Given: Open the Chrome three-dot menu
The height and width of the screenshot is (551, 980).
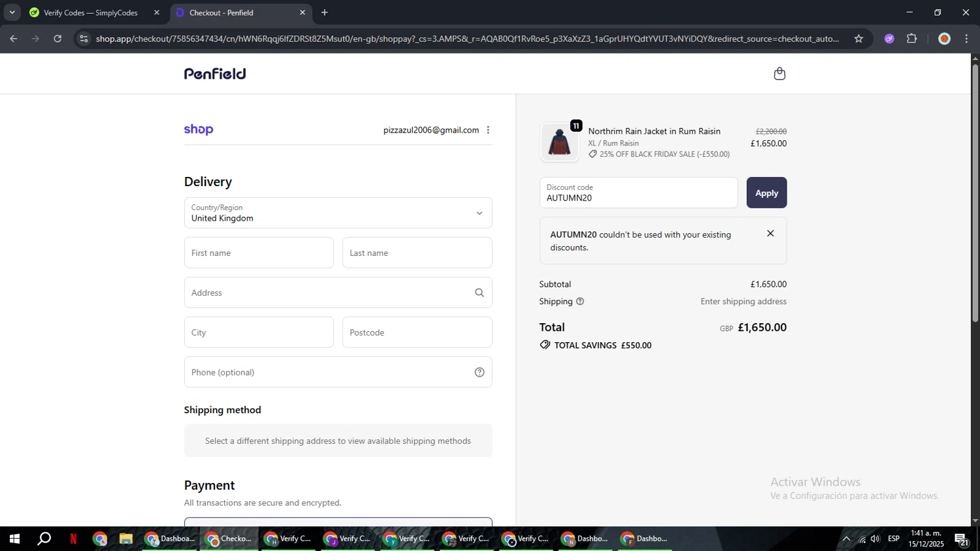Looking at the screenshot, I should coord(966,39).
